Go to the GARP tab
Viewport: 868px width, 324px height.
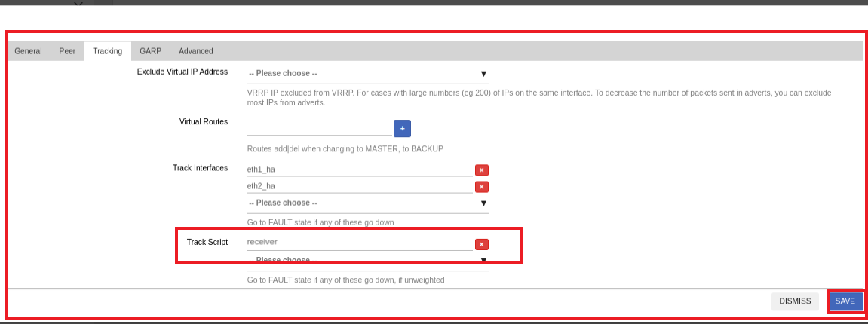coord(150,51)
